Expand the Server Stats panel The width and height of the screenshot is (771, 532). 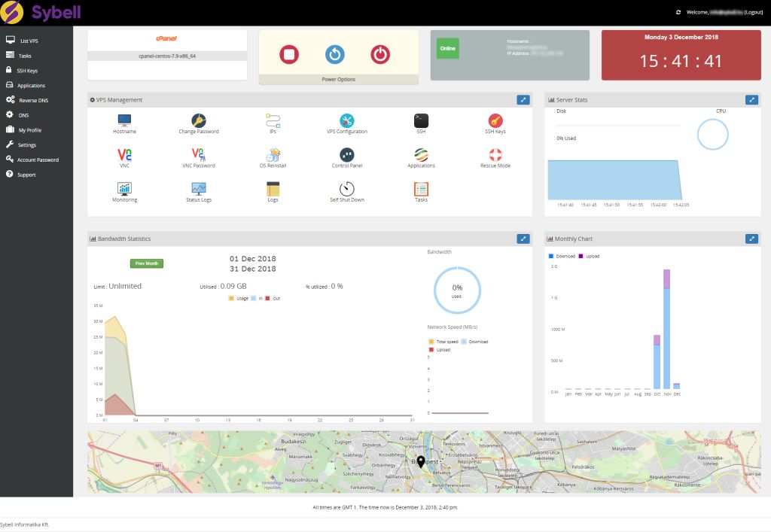click(x=751, y=99)
